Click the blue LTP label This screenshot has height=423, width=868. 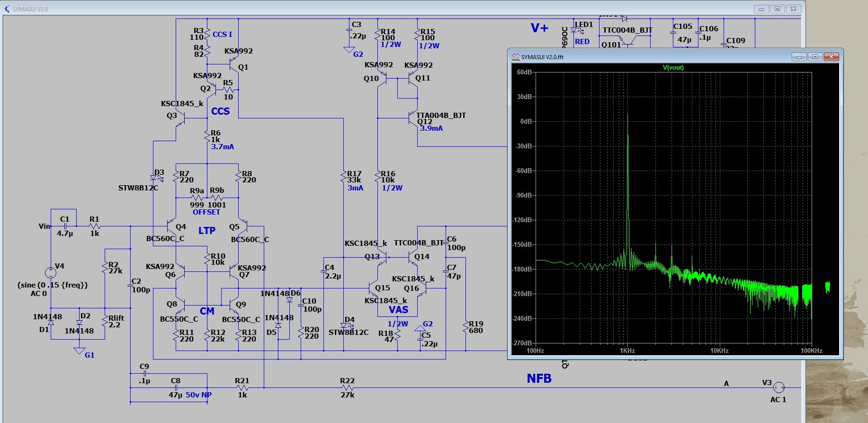point(207,231)
